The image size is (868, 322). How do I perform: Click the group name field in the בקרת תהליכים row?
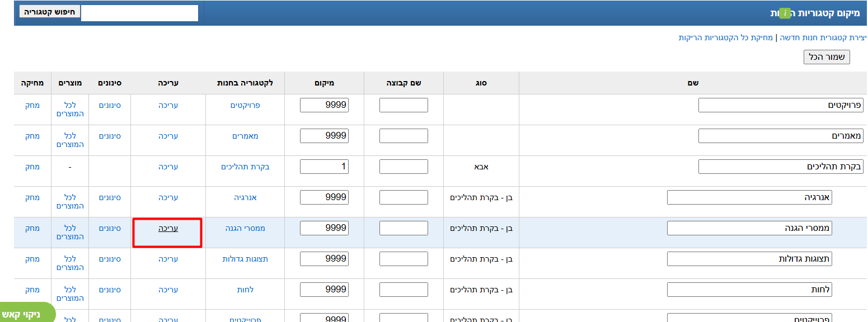click(x=403, y=167)
